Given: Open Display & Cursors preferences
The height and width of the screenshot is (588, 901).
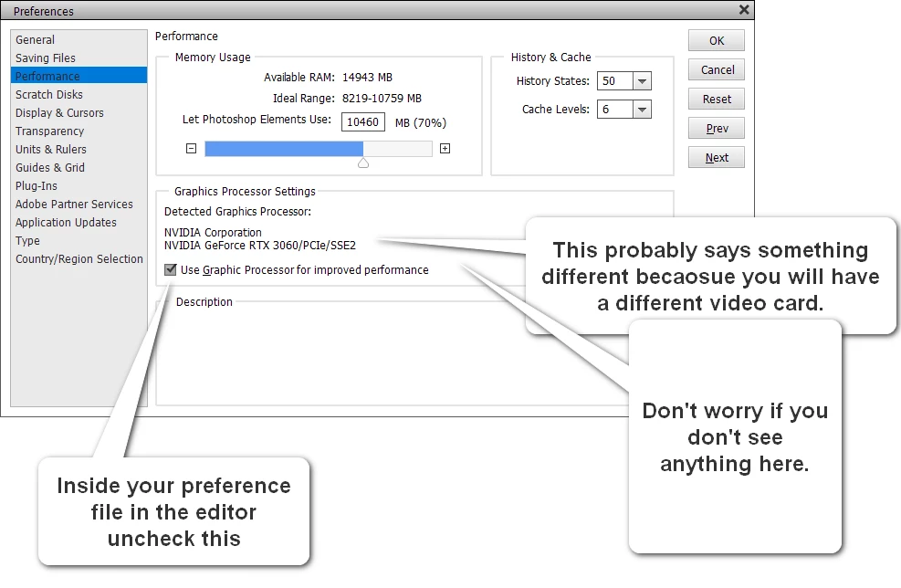Looking at the screenshot, I should point(79,112).
